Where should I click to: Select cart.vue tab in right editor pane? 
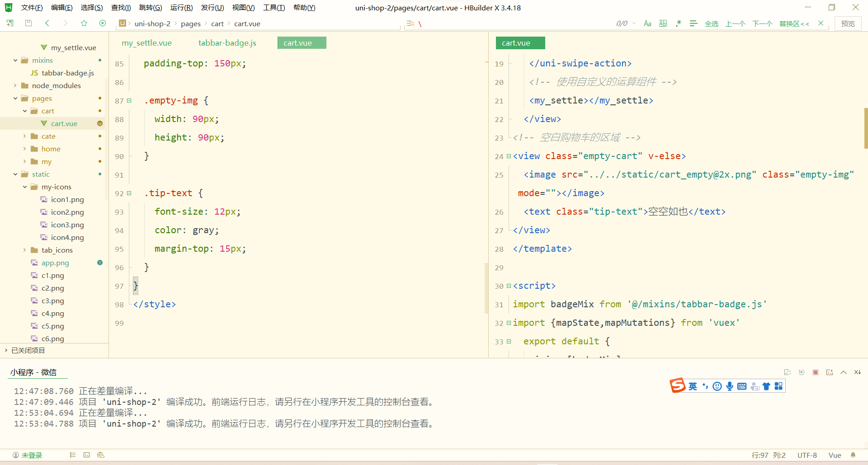520,43
